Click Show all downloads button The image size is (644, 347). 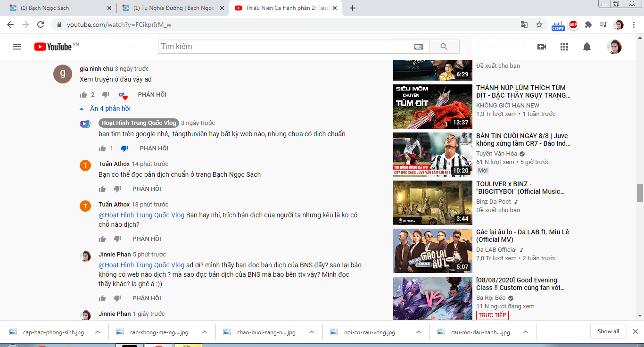click(x=608, y=331)
